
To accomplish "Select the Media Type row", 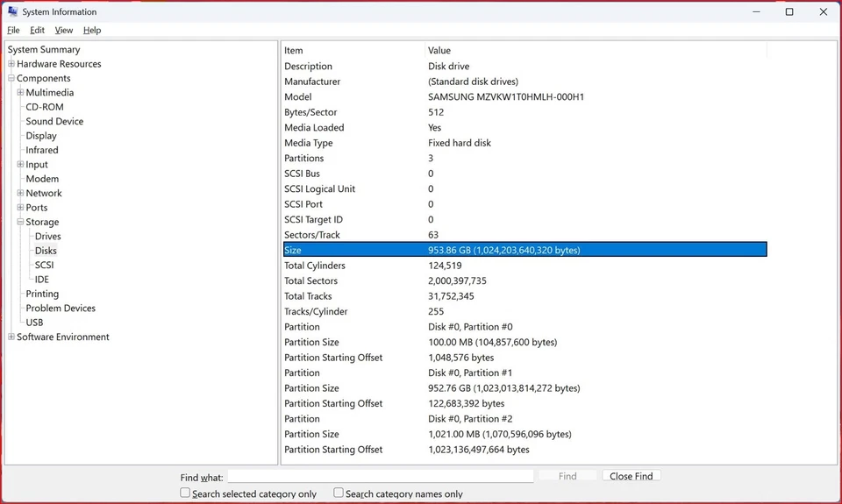I will tap(524, 143).
